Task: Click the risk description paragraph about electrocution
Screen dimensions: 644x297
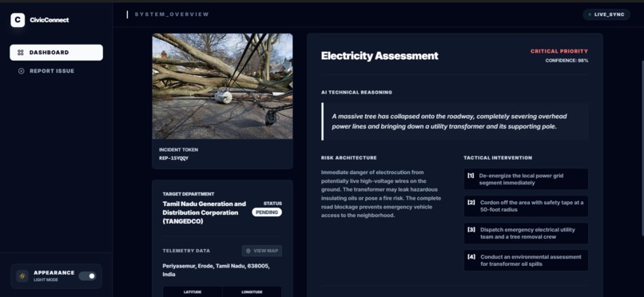Action: pyautogui.click(x=381, y=194)
